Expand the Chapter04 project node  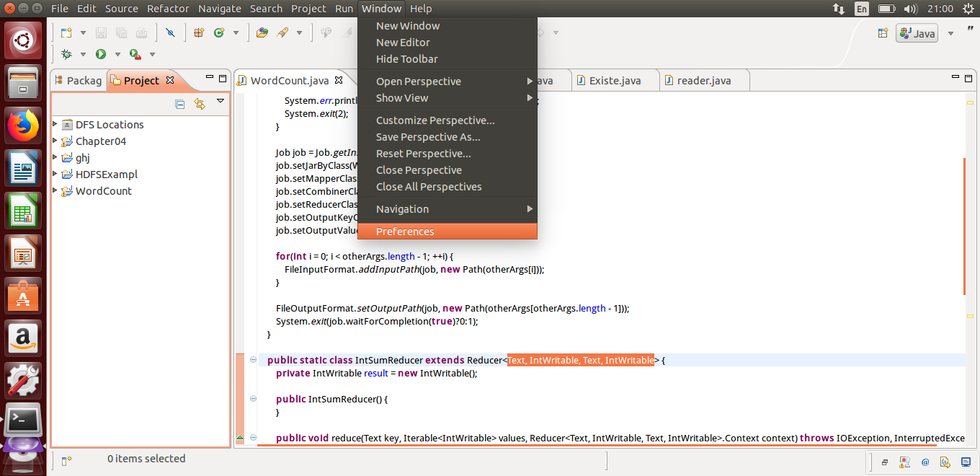[x=55, y=141]
